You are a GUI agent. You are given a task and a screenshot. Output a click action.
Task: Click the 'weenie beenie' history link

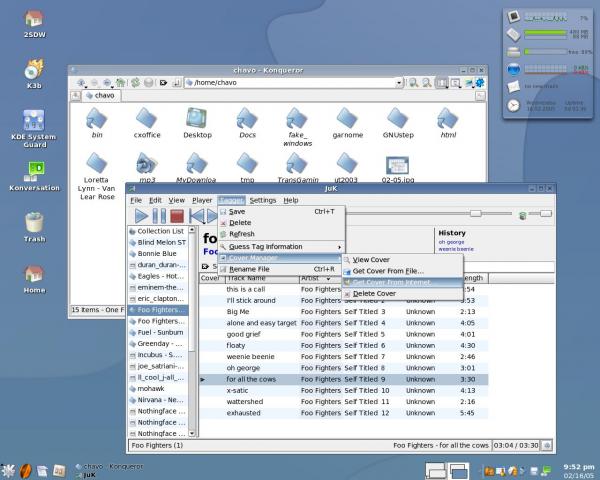click(x=456, y=249)
